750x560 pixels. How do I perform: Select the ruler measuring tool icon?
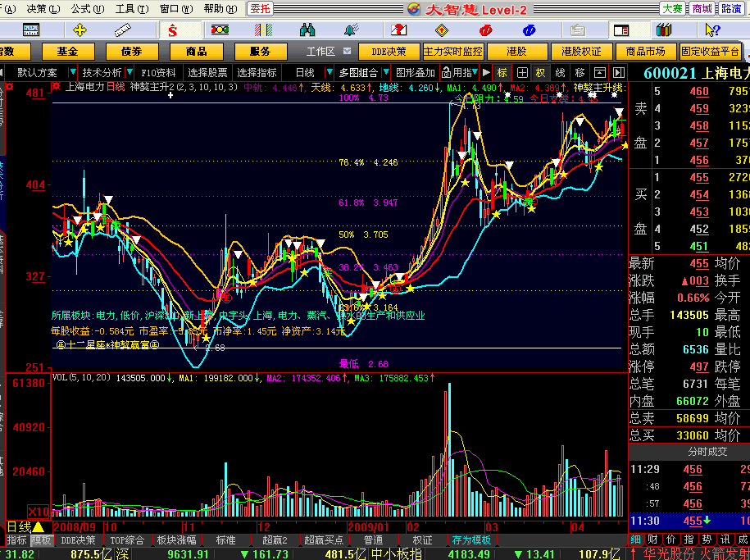[x=123, y=30]
